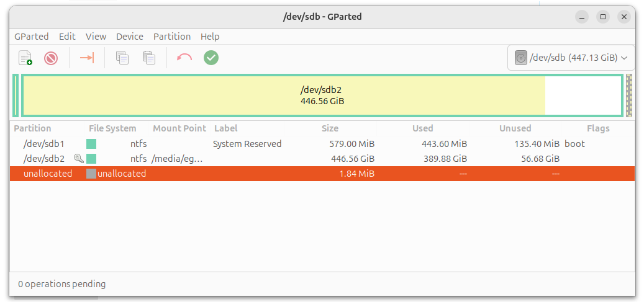This screenshot has width=644, height=302.
Task: Click the Resize/Move partition icon
Action: (x=87, y=58)
